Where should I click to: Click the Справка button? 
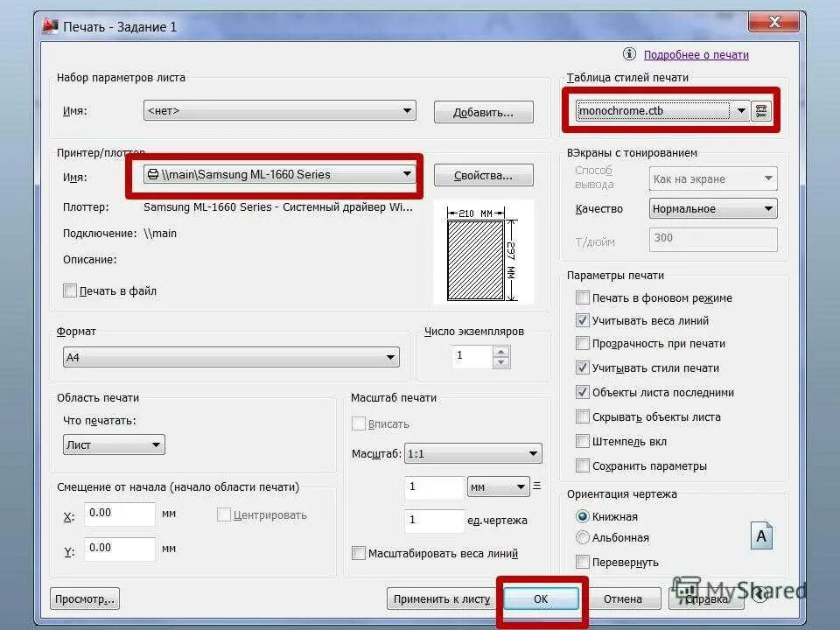[707, 598]
